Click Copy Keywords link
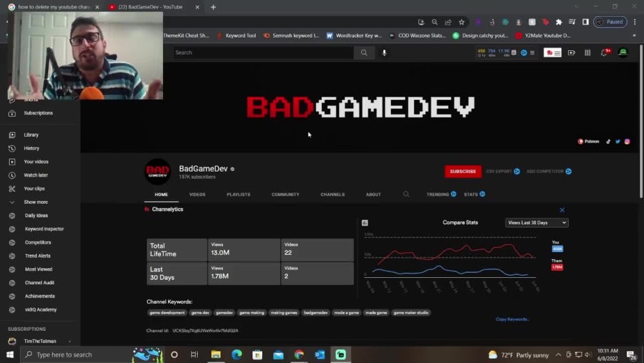644x363 pixels. (512, 319)
